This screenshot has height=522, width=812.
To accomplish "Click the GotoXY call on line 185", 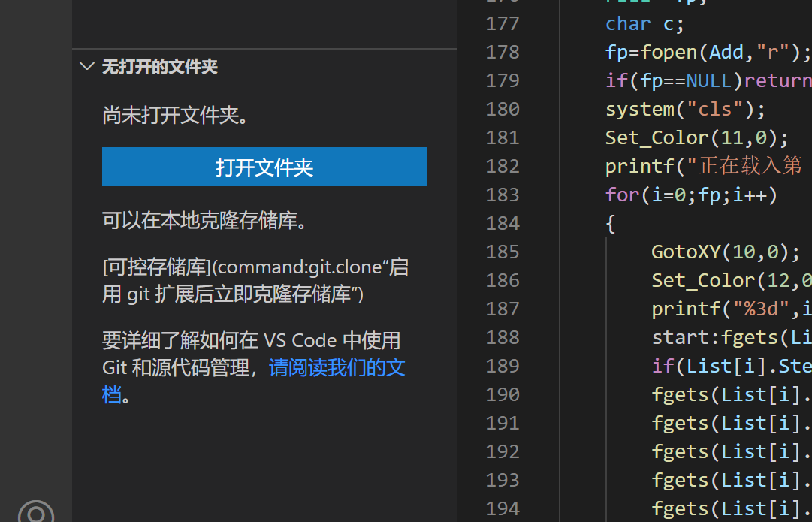I will point(685,252).
